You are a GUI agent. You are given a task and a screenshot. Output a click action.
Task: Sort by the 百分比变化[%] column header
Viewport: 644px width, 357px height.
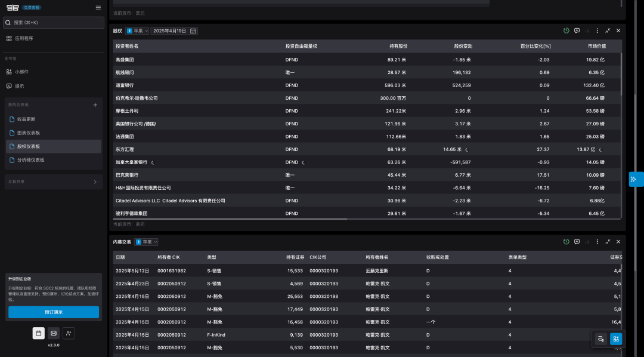(535, 46)
